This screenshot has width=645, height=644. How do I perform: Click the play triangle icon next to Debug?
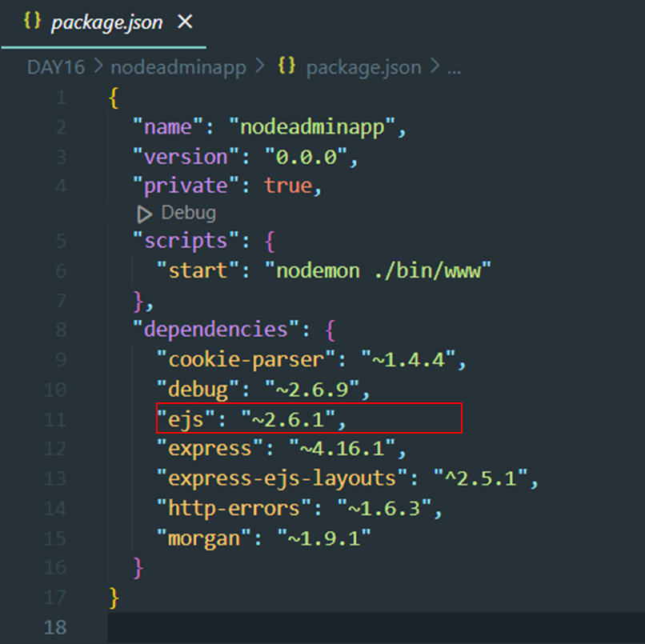[x=144, y=214]
